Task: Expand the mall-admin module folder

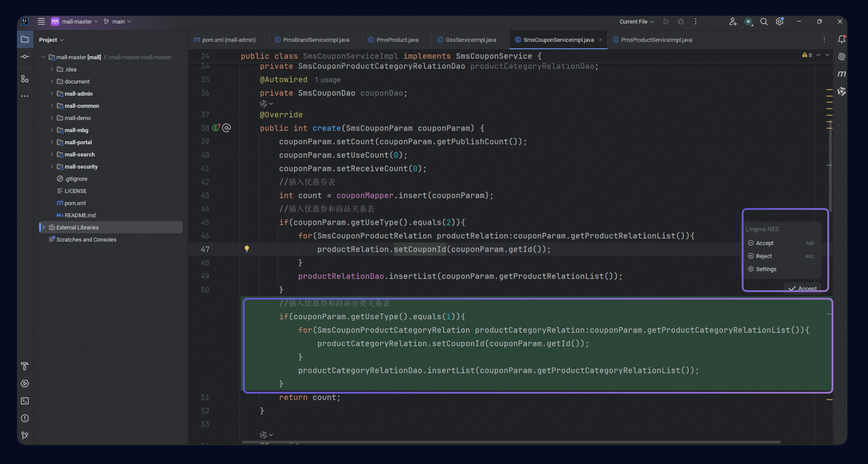Action: 52,94
